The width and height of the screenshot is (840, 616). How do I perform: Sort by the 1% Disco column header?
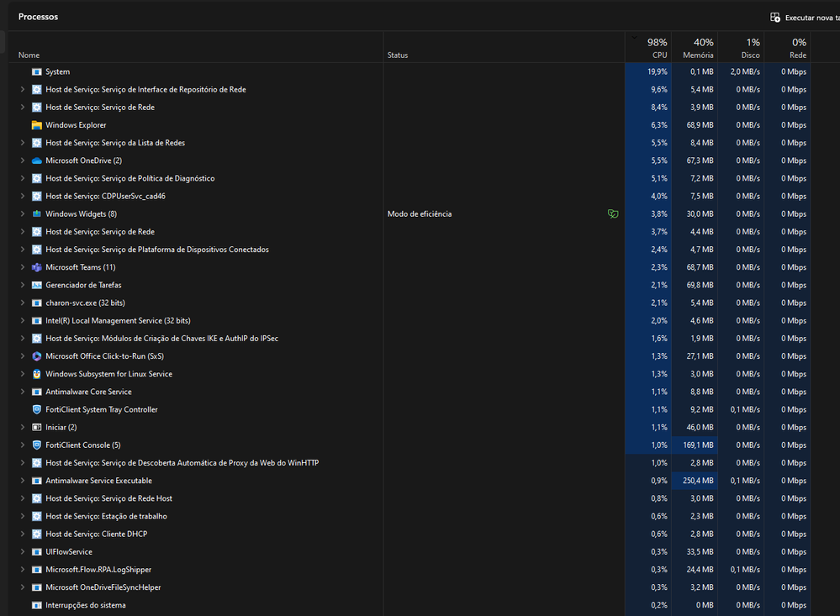741,48
